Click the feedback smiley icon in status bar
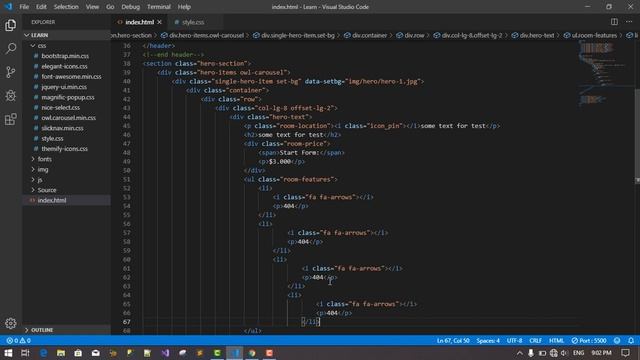The image size is (640, 360). point(617,340)
